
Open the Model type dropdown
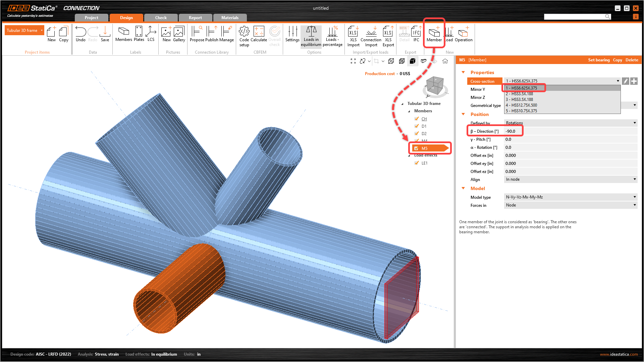coord(570,197)
